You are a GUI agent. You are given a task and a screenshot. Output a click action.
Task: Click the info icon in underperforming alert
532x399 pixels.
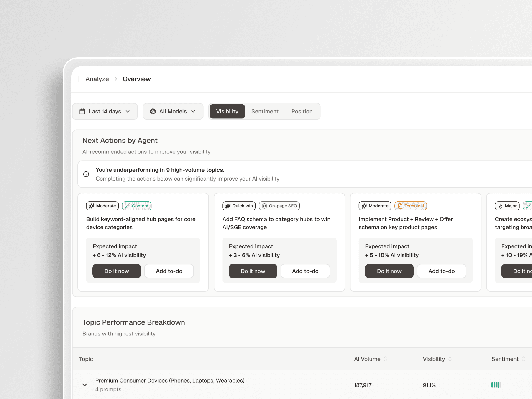click(x=86, y=174)
